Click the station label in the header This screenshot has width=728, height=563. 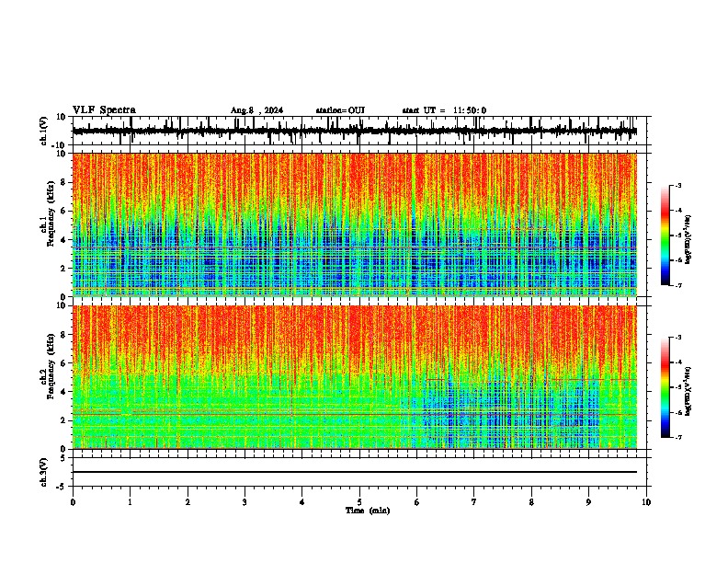click(340, 110)
